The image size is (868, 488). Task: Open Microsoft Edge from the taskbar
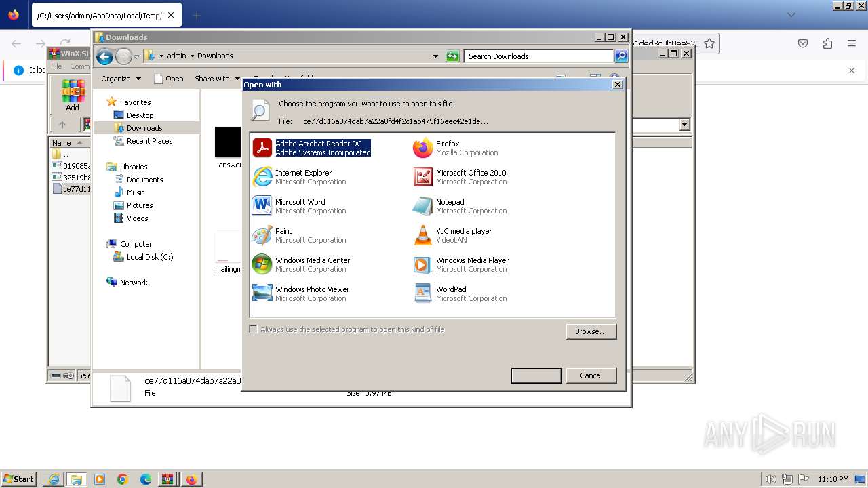click(146, 479)
